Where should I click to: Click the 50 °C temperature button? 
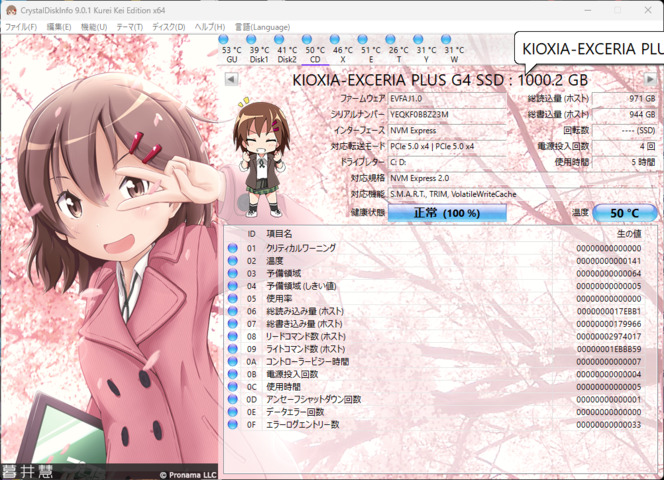[x=625, y=213]
